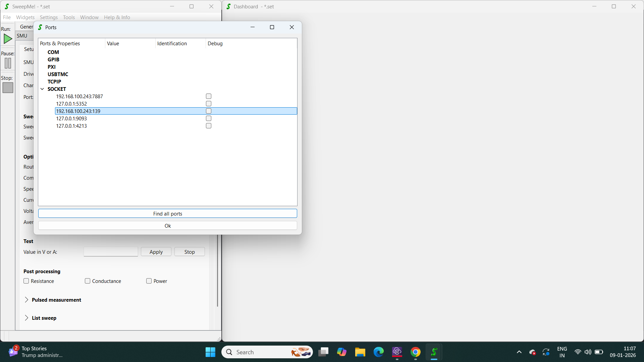Viewport: 644px width, 362px height.
Task: Click the SweepMe taskbar icon
Action: click(x=434, y=352)
